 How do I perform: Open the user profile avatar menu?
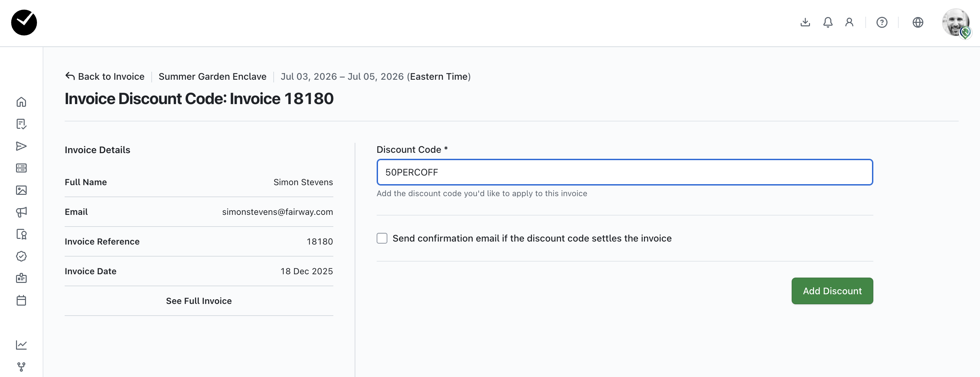pyautogui.click(x=955, y=22)
